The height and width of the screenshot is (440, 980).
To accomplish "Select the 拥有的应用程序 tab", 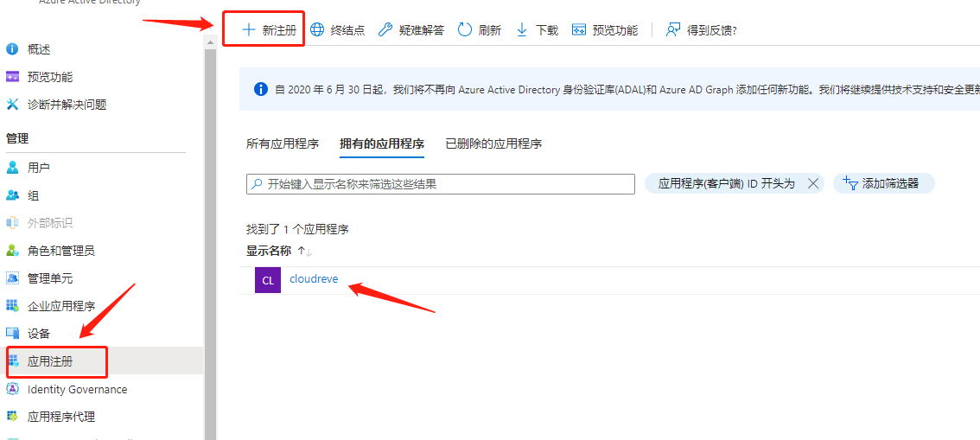I will [382, 143].
